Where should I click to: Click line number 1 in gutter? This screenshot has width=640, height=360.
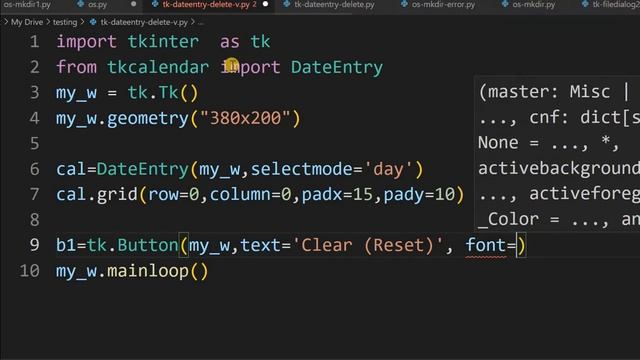point(34,42)
